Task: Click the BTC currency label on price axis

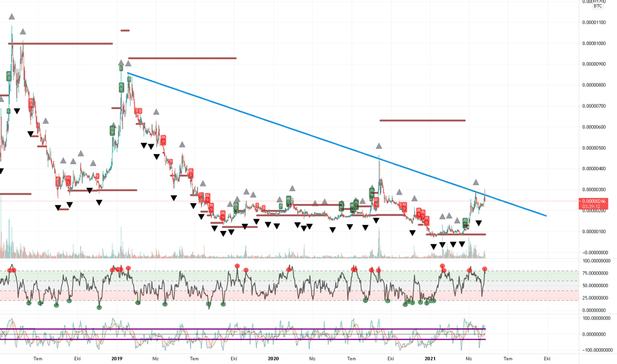Action: (598, 6)
